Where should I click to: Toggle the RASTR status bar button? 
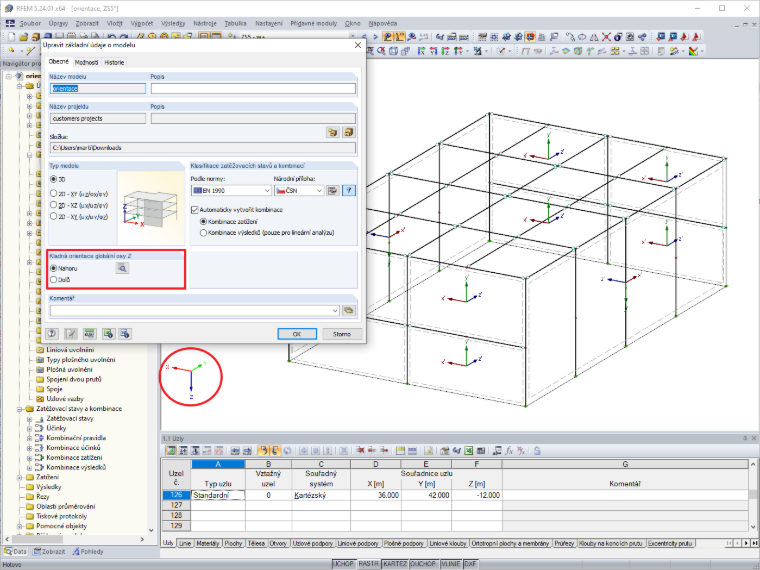coord(368,564)
